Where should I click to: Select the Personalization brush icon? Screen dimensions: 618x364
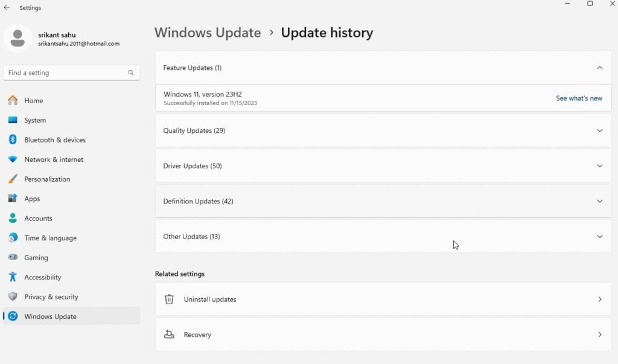[x=13, y=179]
